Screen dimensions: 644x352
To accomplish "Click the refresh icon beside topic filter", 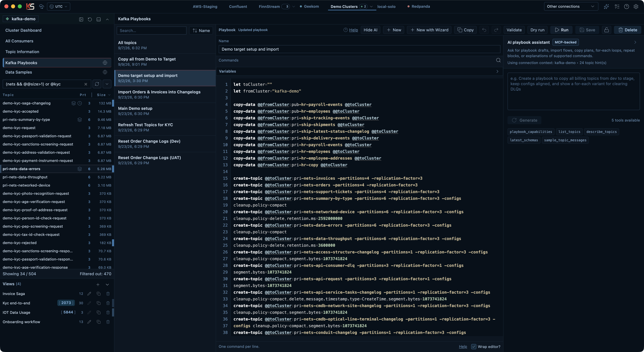I will [x=97, y=84].
